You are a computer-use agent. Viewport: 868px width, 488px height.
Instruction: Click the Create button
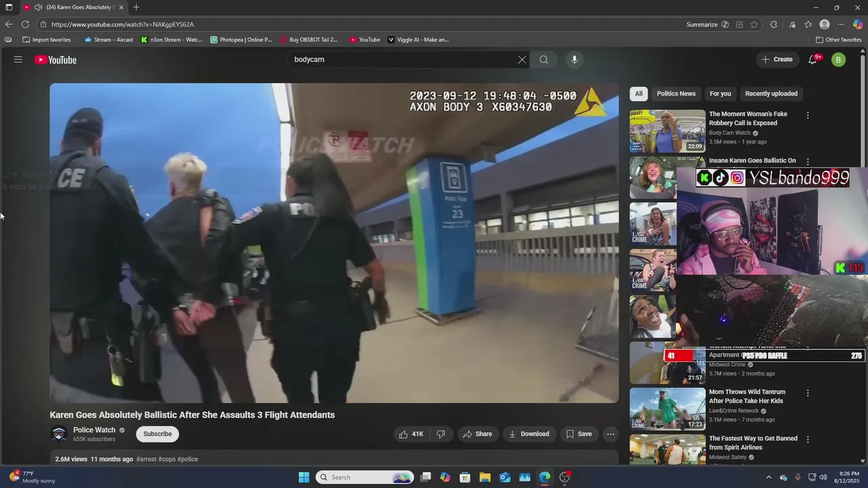[x=776, y=60]
